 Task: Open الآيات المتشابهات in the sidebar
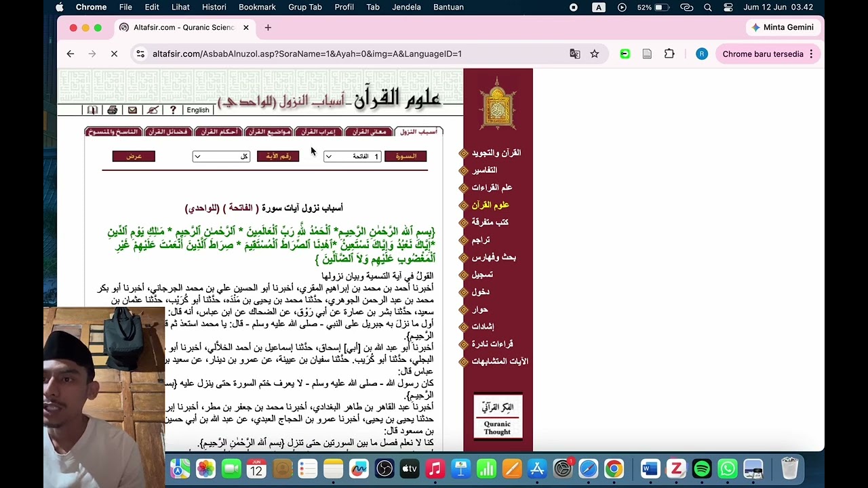coord(500,361)
